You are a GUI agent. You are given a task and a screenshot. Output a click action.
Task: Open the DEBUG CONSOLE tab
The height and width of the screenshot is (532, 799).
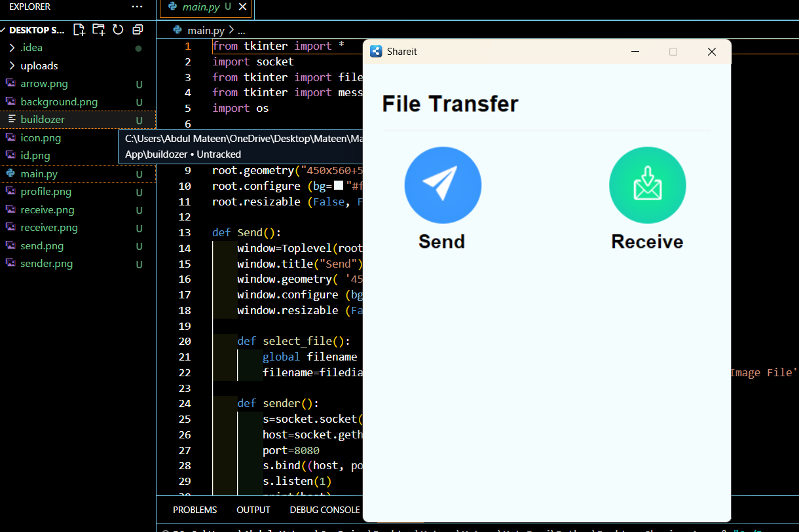[324, 509]
